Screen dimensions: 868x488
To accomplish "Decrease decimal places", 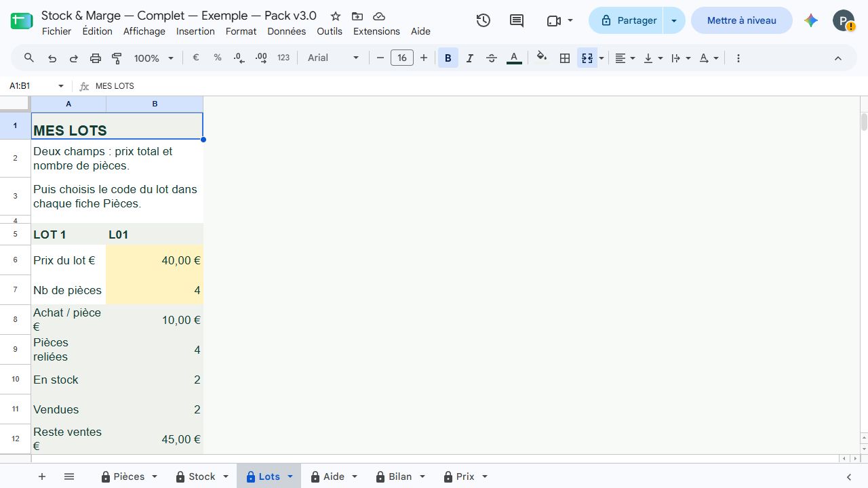I will coord(239,58).
